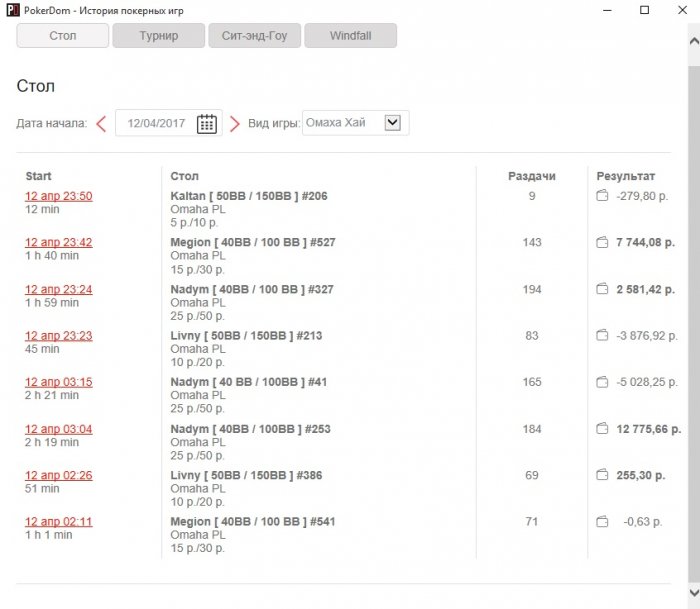Click wallet icon beside -3 876,92 p. result
This screenshot has height=609, width=700.
602,336
